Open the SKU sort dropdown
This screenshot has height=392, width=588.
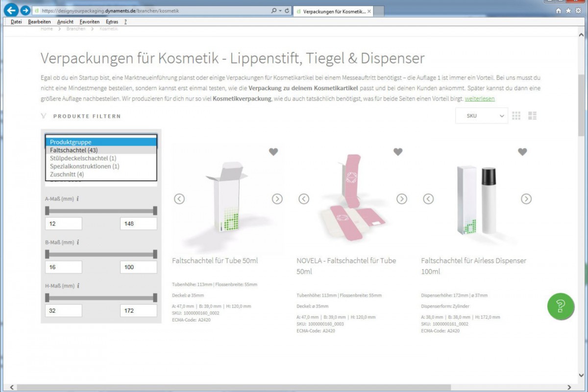pos(481,116)
